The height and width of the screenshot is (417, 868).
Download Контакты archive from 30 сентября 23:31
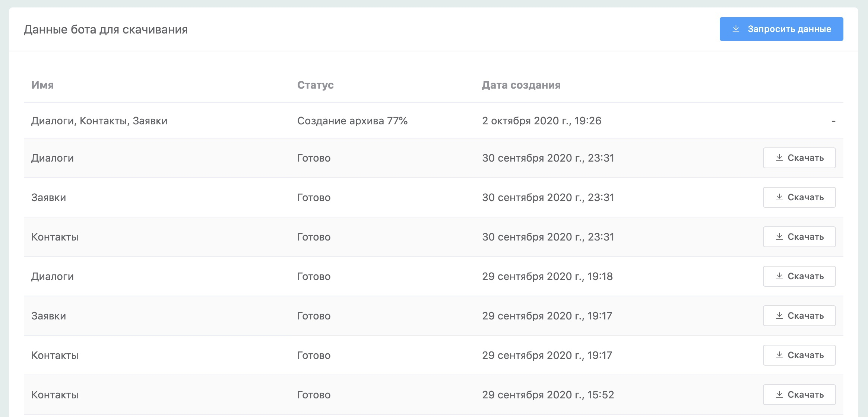(799, 237)
